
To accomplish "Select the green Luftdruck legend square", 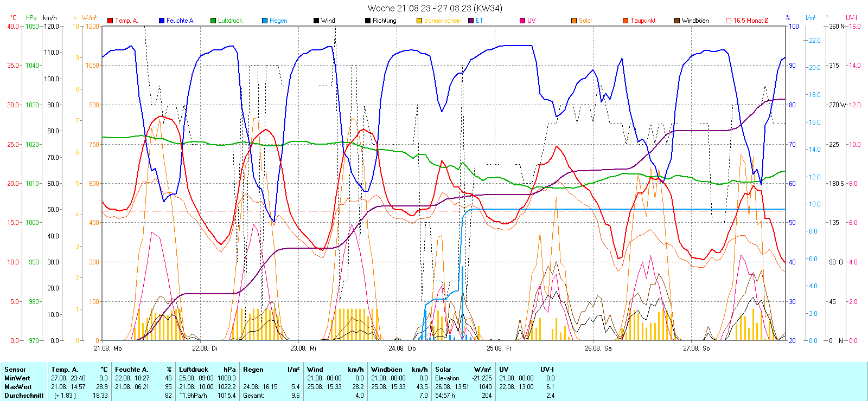I will [x=213, y=21].
